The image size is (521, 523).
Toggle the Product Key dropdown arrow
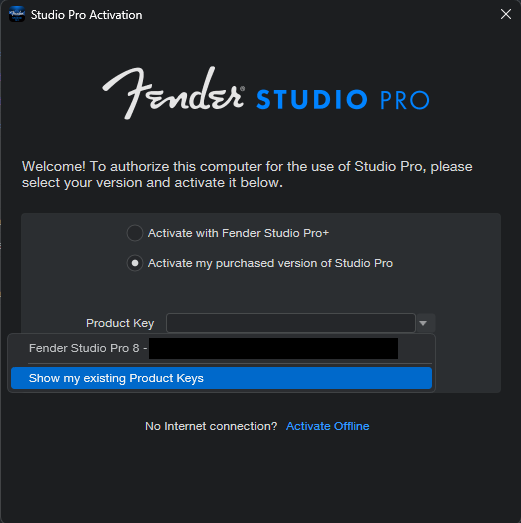(424, 323)
